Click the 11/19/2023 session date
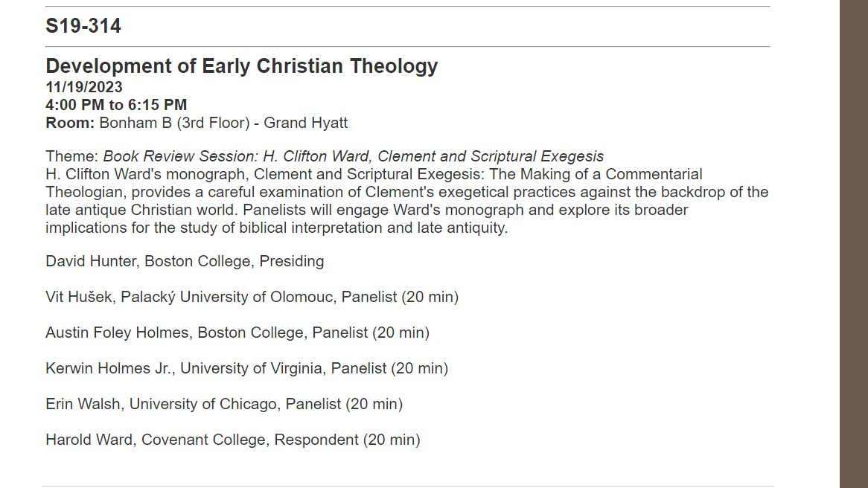The image size is (868, 488). (84, 87)
